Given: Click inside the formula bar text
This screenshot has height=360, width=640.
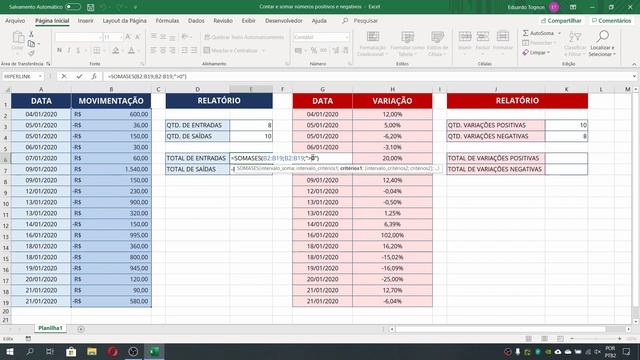Looking at the screenshot, I should (x=147, y=76).
